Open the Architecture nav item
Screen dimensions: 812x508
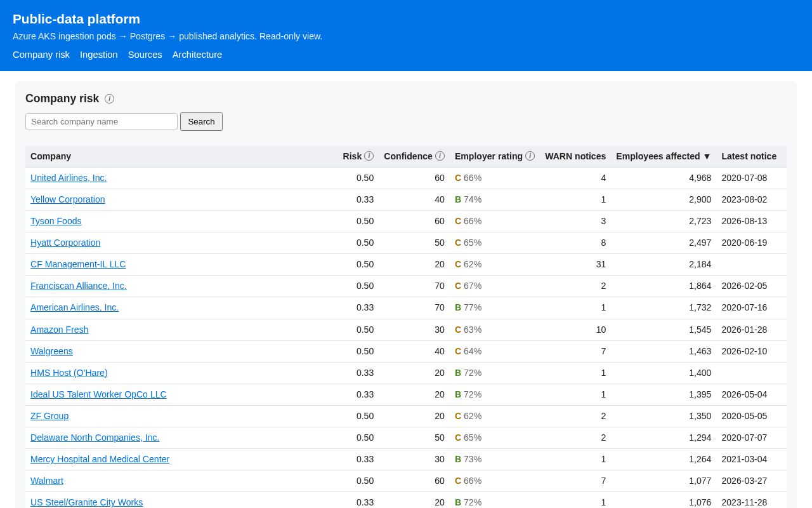coord(197,55)
